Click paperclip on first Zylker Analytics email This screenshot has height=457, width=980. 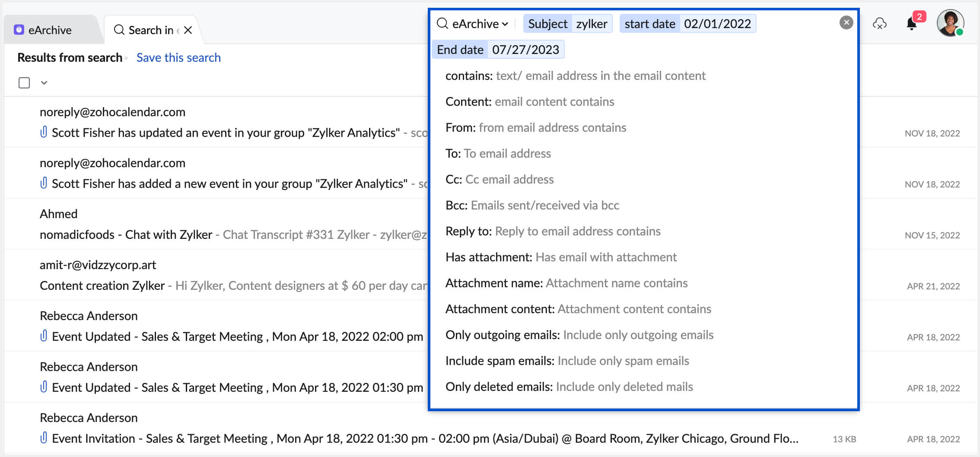pos(43,132)
